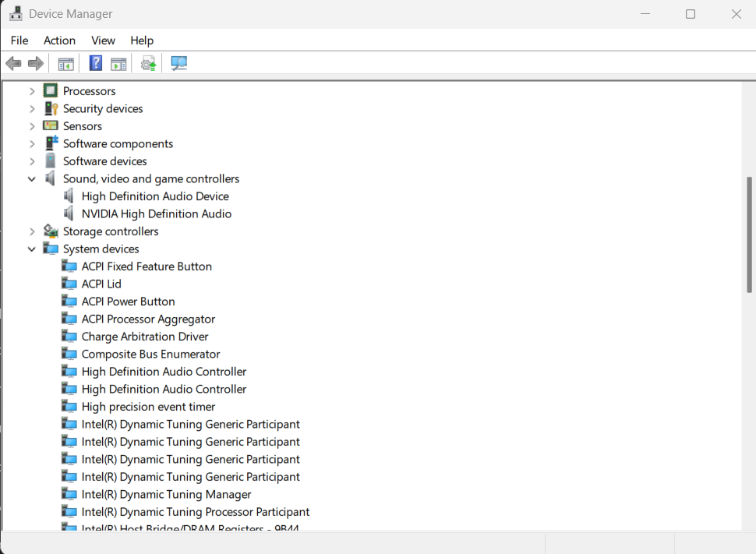Click the System devices folder icon
The image size is (756, 554).
point(51,249)
